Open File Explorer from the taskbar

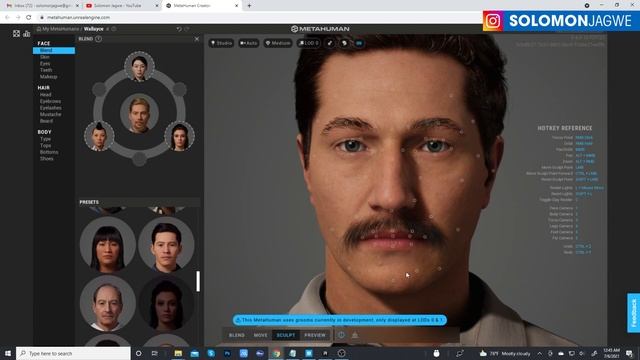[178, 353]
